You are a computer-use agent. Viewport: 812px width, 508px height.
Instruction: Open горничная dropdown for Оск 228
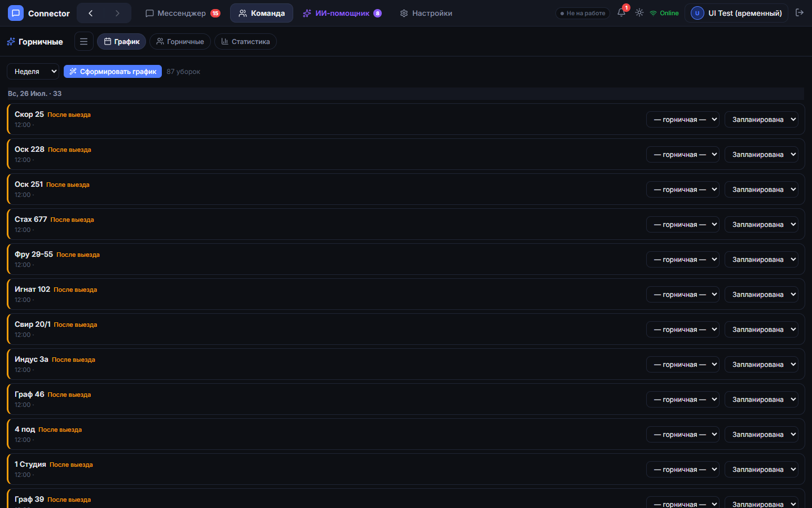(683, 154)
